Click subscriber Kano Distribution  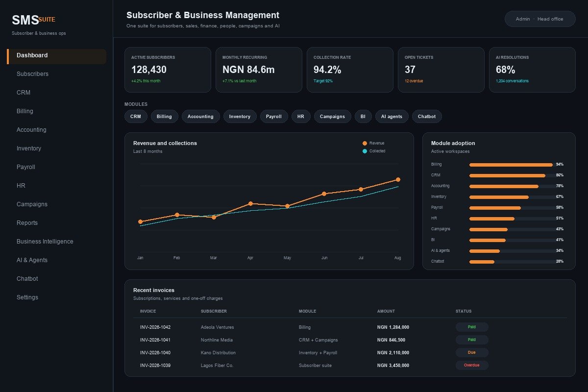pyautogui.click(x=219, y=353)
